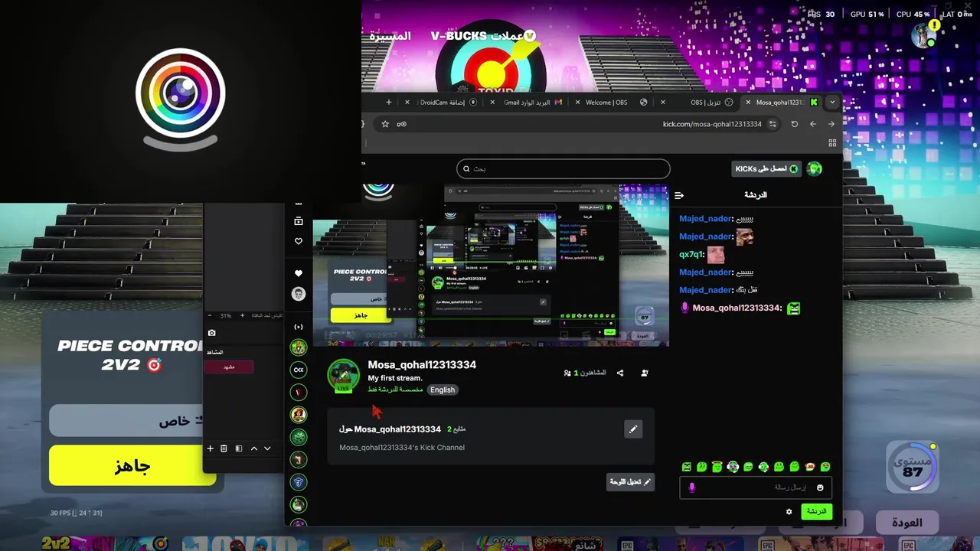Click the send message chat field
Image resolution: width=980 pixels, height=551 pixels.
(x=756, y=487)
